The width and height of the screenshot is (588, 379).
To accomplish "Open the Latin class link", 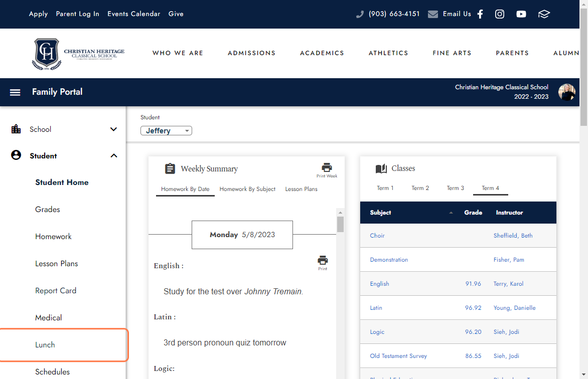I will coord(376,308).
